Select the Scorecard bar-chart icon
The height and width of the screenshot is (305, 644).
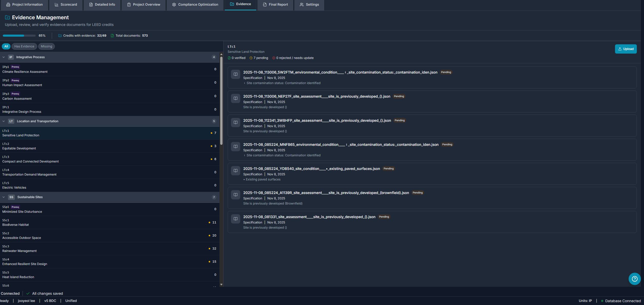pyautogui.click(x=56, y=4)
